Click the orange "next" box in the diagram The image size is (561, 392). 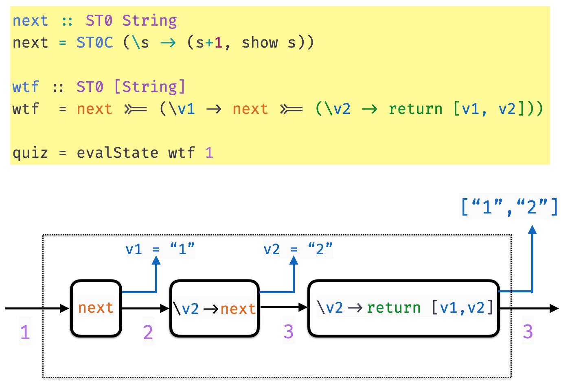point(96,308)
